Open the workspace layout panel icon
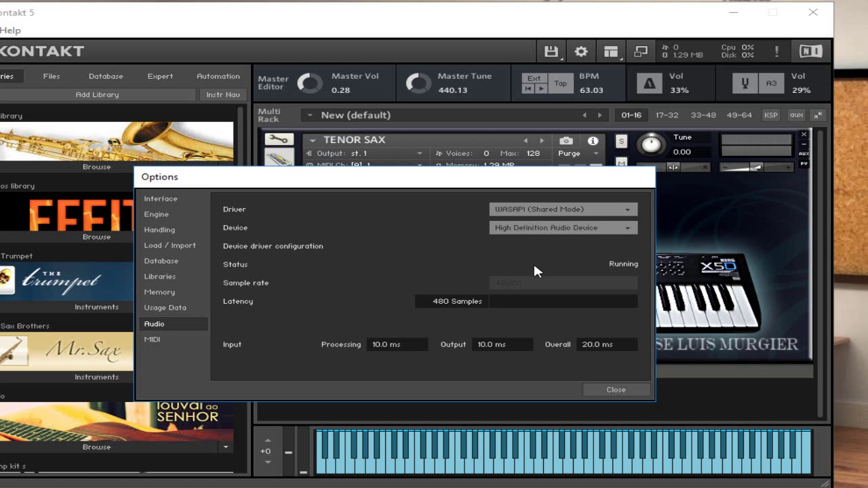Image resolution: width=868 pixels, height=488 pixels. pyautogui.click(x=611, y=52)
